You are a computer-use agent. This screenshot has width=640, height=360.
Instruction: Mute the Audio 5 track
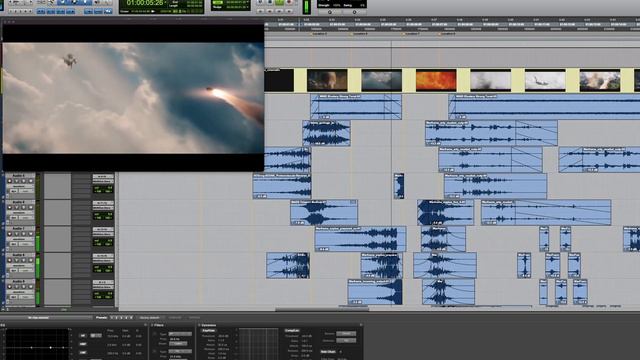click(30, 181)
